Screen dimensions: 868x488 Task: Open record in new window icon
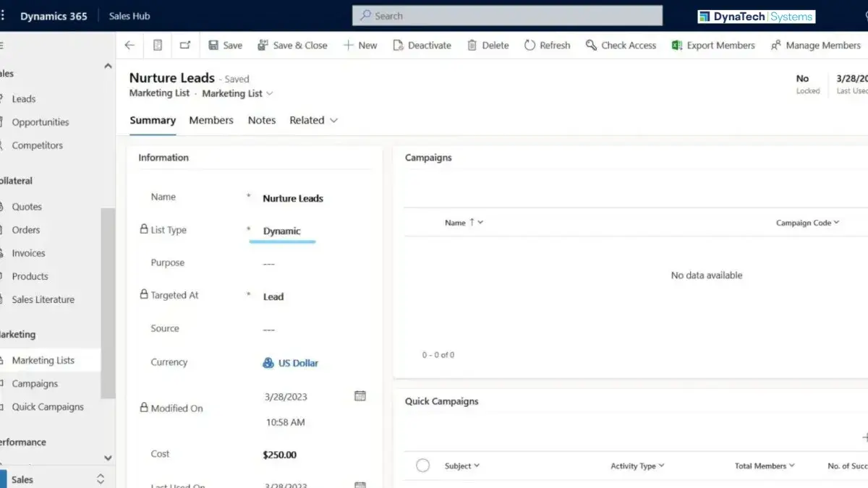point(185,45)
